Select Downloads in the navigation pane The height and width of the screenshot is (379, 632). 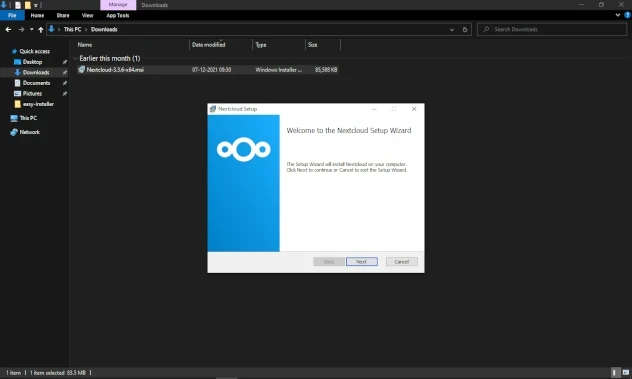tap(36, 72)
